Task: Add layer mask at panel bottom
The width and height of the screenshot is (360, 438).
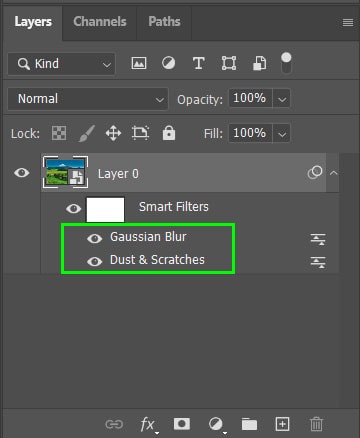Action: click(x=182, y=424)
